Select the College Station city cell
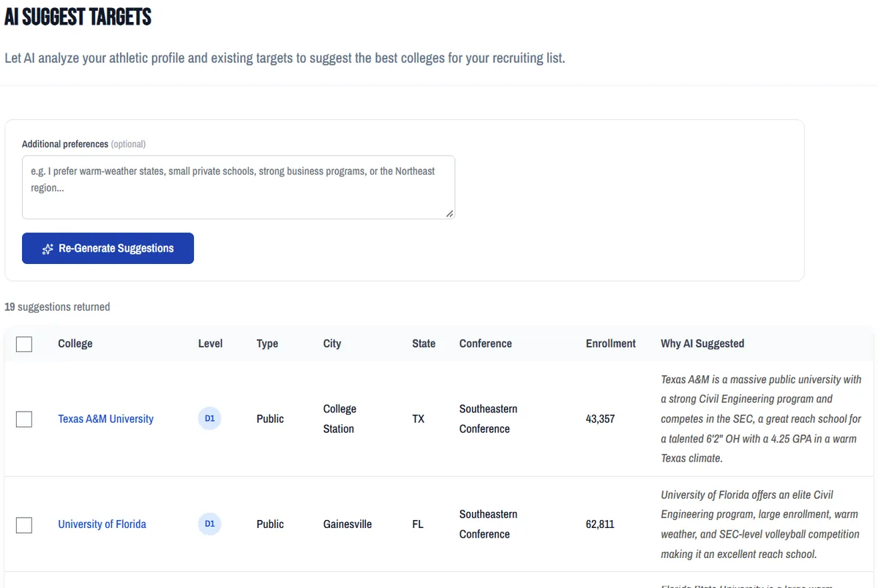This screenshot has width=878, height=588. [x=340, y=419]
